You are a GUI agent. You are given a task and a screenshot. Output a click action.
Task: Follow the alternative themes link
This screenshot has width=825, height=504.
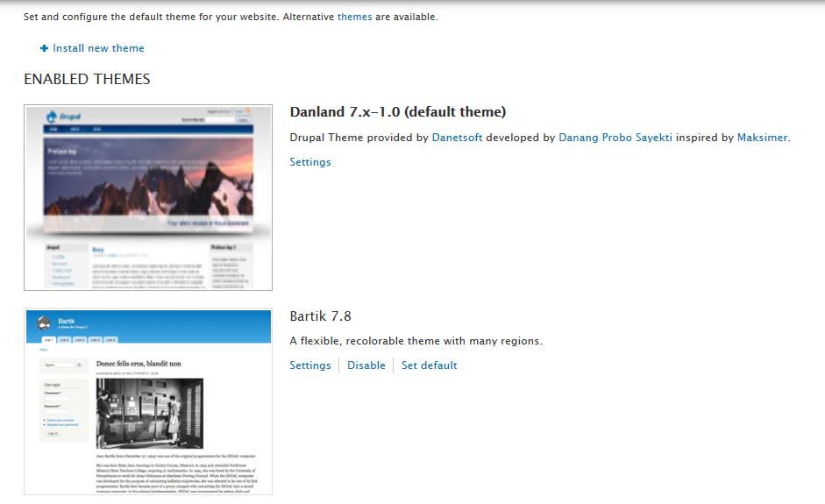(354, 17)
